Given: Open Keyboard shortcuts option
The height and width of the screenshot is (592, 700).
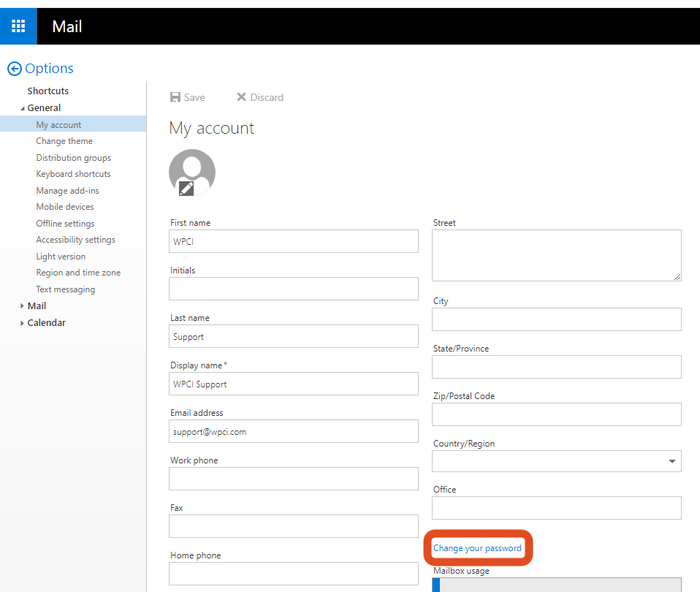Looking at the screenshot, I should pyautogui.click(x=73, y=174).
